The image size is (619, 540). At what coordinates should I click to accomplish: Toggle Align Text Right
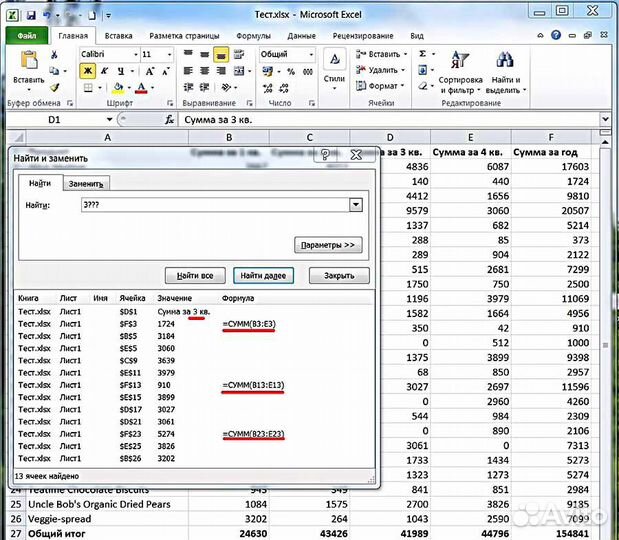click(x=221, y=71)
